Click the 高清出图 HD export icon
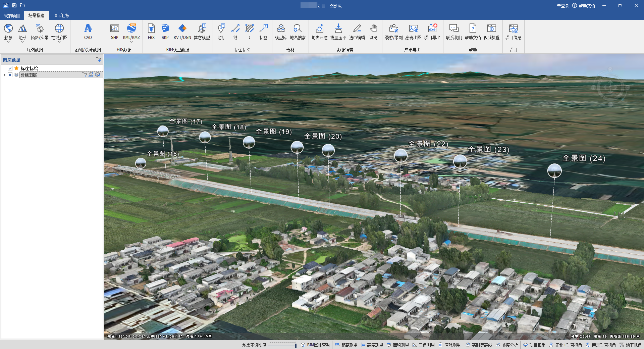The height and width of the screenshot is (349, 644). (413, 32)
